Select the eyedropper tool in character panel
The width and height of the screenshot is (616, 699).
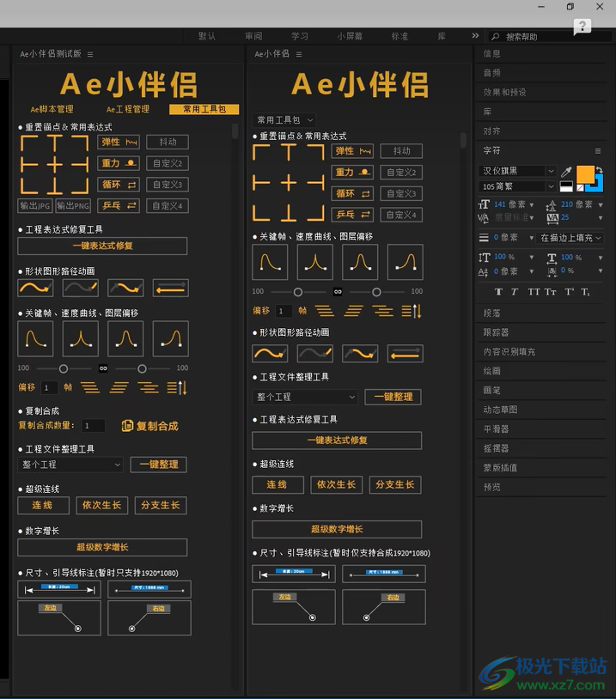[x=566, y=171]
